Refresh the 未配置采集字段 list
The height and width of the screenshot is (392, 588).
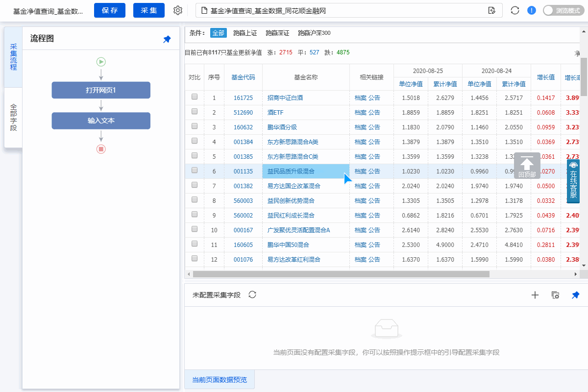(x=252, y=294)
